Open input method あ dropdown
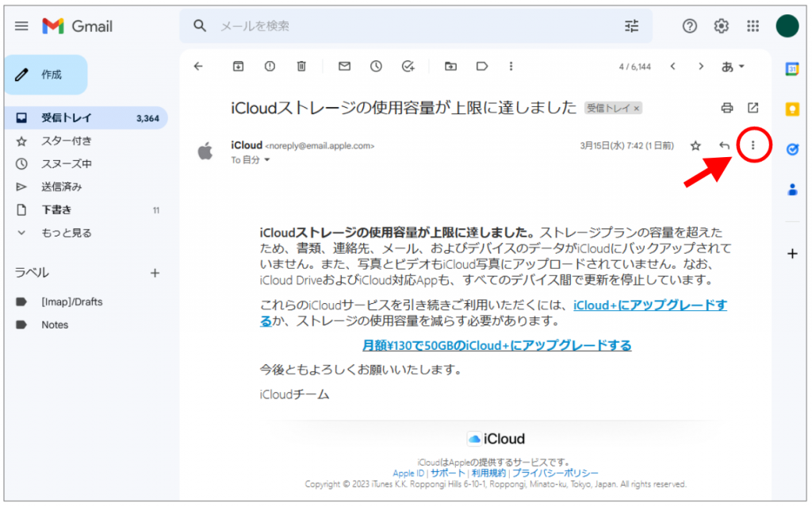Image resolution: width=812 pixels, height=507 pixels. pyautogui.click(x=733, y=67)
